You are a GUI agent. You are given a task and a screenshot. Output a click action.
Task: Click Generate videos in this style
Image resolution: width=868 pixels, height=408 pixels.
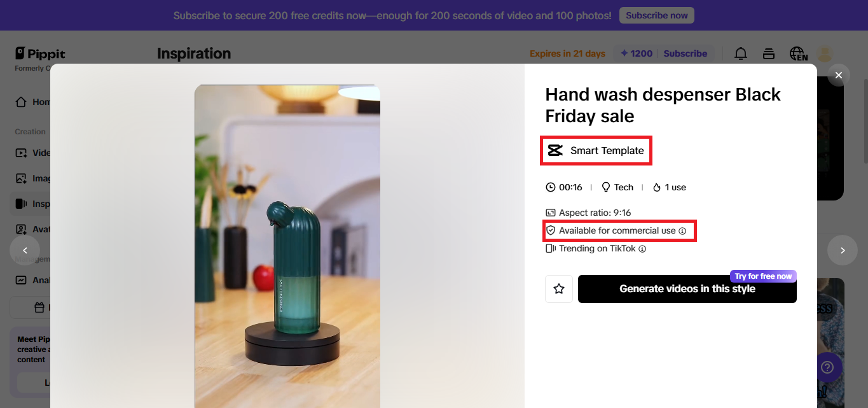(687, 289)
